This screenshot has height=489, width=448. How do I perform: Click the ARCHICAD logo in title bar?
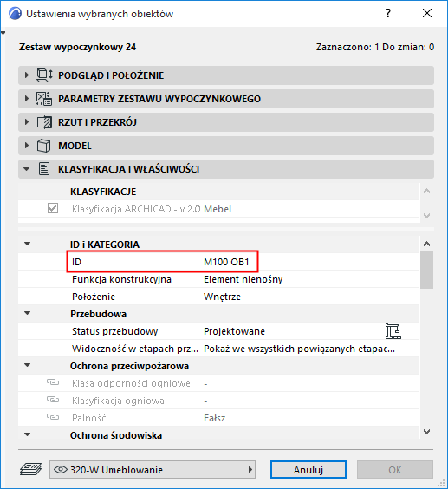pos(15,14)
